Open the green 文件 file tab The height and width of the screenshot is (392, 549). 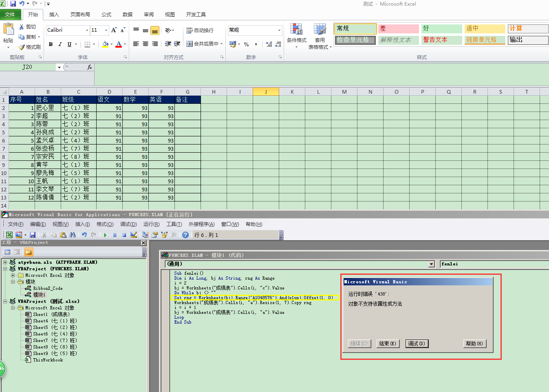(x=10, y=14)
